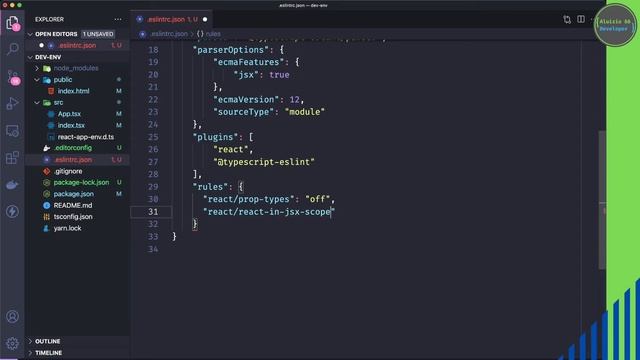This screenshot has height=360, width=640.
Task: Open package-lock.json in the explorer
Action: point(81,182)
